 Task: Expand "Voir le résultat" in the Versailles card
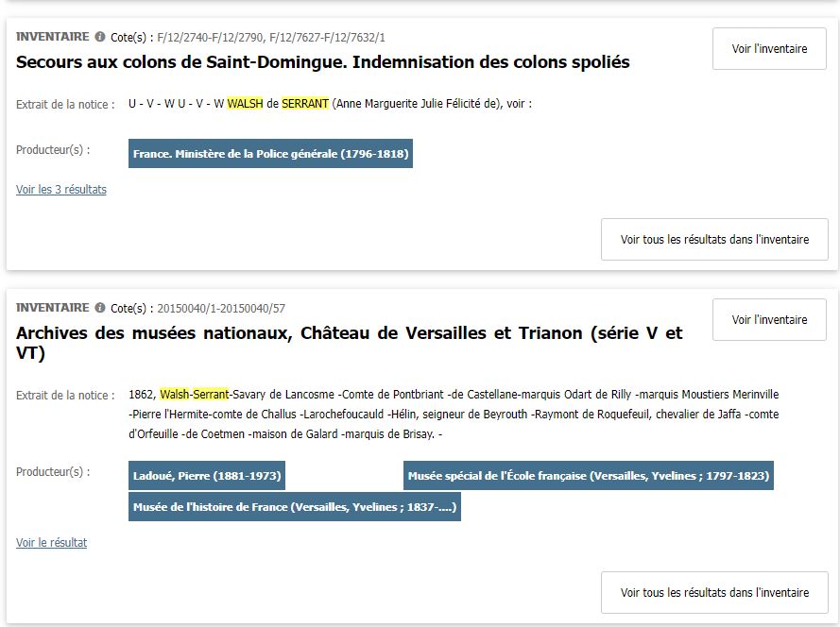[x=52, y=543]
